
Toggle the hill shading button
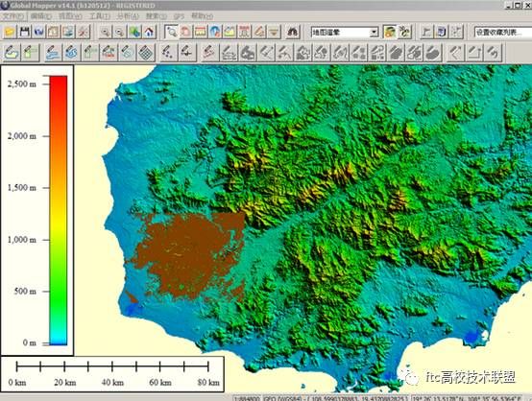click(x=390, y=32)
